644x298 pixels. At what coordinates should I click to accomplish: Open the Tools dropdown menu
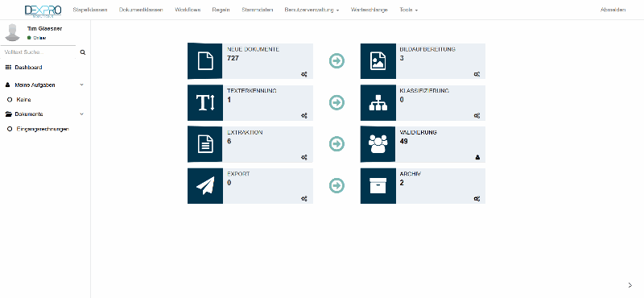coord(409,10)
